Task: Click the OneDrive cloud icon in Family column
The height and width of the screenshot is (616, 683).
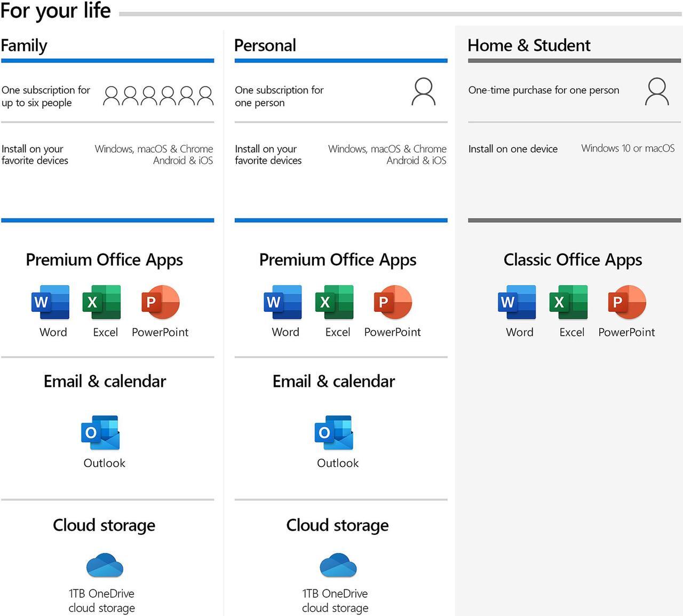Action: [x=105, y=565]
